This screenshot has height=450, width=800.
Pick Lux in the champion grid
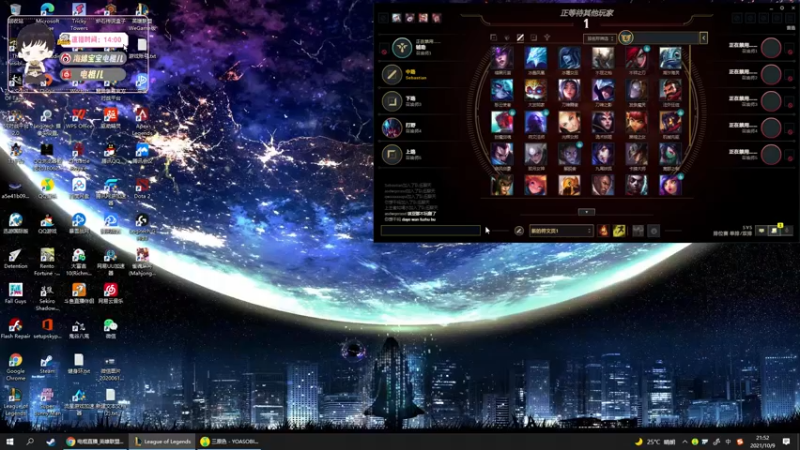point(569,122)
